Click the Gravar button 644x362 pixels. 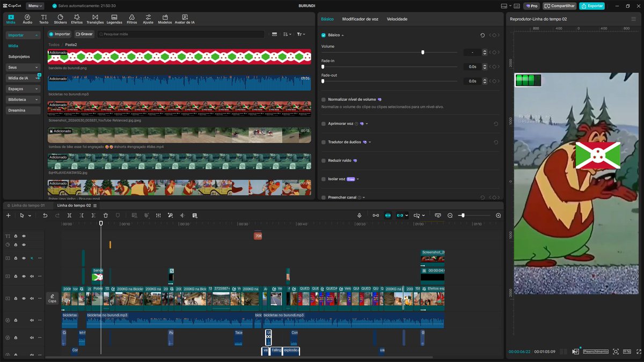84,34
